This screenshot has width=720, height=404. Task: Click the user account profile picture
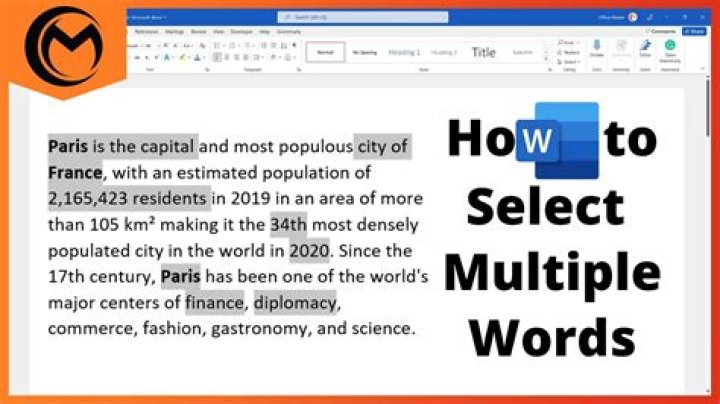pos(633,17)
